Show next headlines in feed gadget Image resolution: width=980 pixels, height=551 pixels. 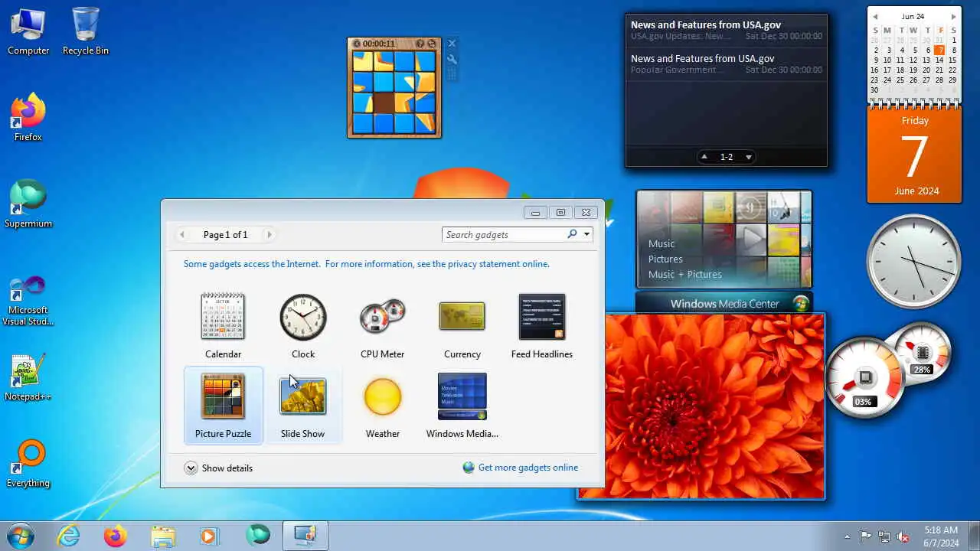(749, 157)
